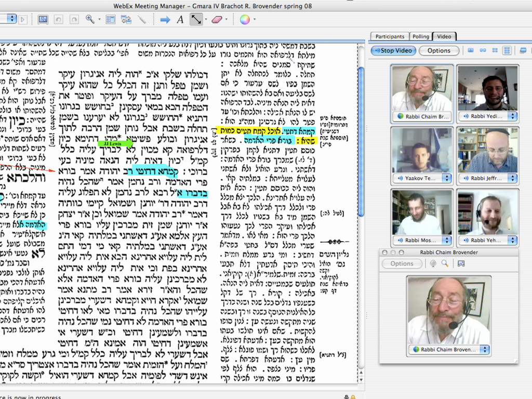This screenshot has width=532, height=399.
Task: Open Yaakov Te... participant dropdown
Action: [446, 178]
